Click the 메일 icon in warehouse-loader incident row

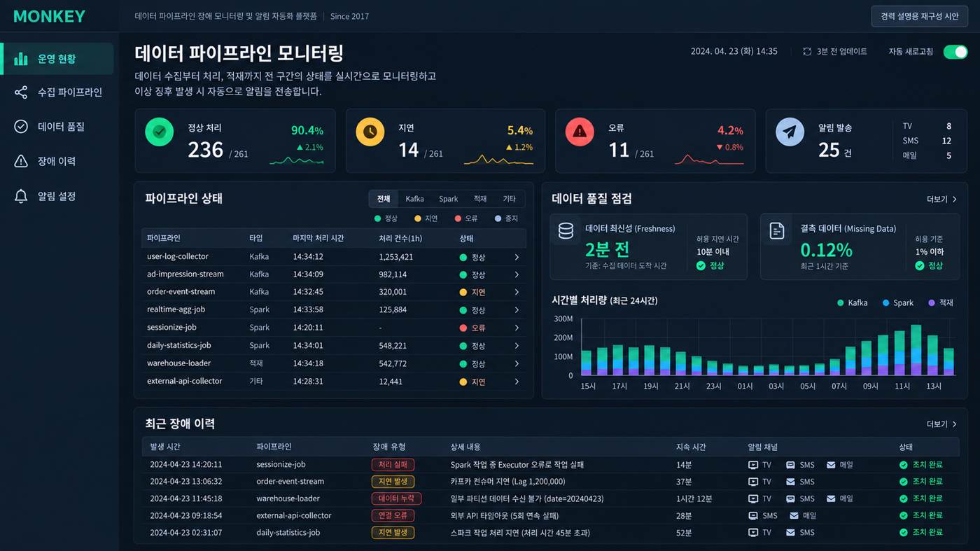pos(831,498)
